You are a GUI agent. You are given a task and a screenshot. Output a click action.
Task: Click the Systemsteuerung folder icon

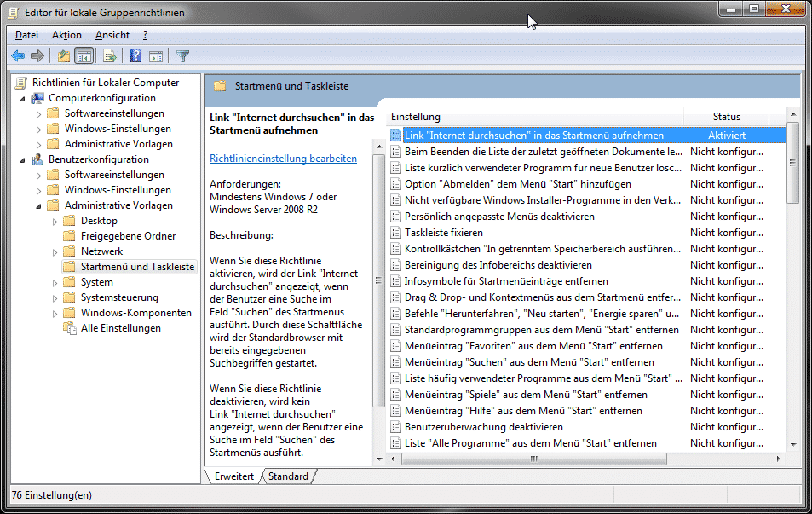[x=69, y=297]
